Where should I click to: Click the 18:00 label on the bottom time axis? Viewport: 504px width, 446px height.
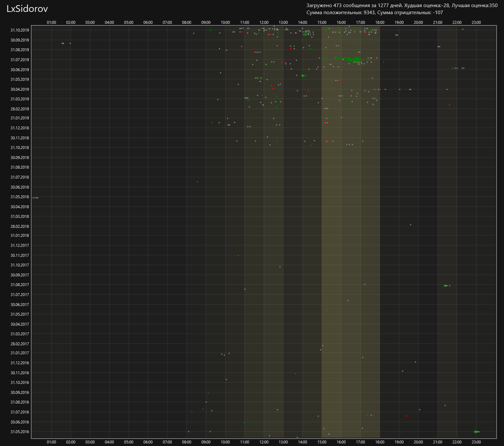click(380, 442)
